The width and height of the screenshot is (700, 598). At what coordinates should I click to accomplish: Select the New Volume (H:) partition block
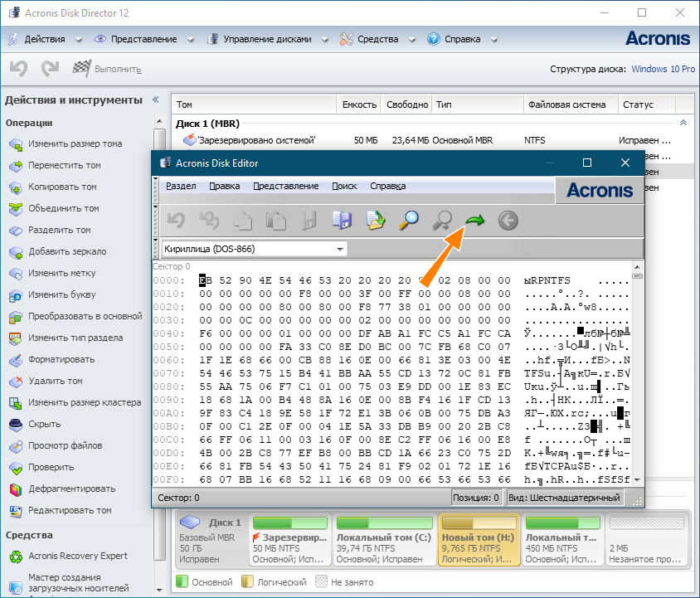[479, 540]
